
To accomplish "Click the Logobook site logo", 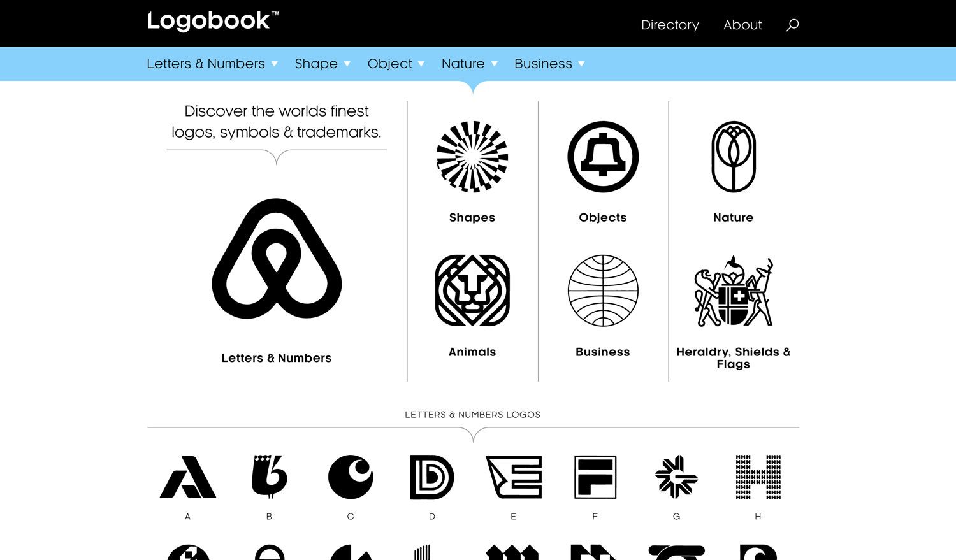I will click(x=213, y=21).
